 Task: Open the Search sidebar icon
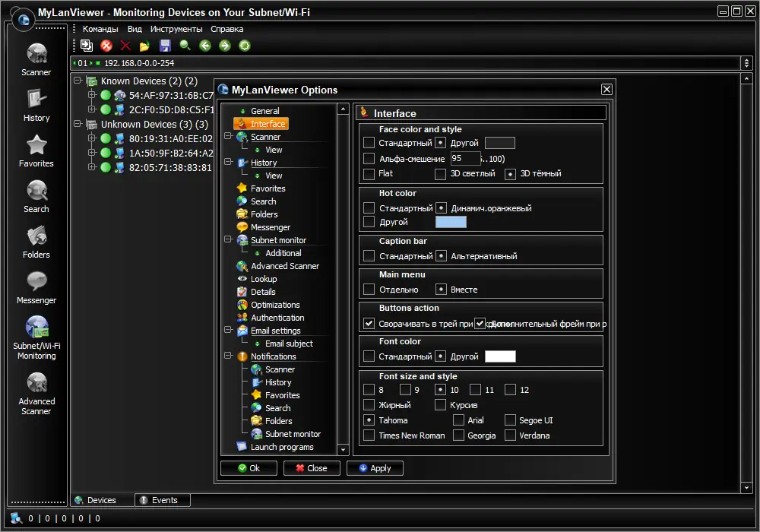[36, 196]
